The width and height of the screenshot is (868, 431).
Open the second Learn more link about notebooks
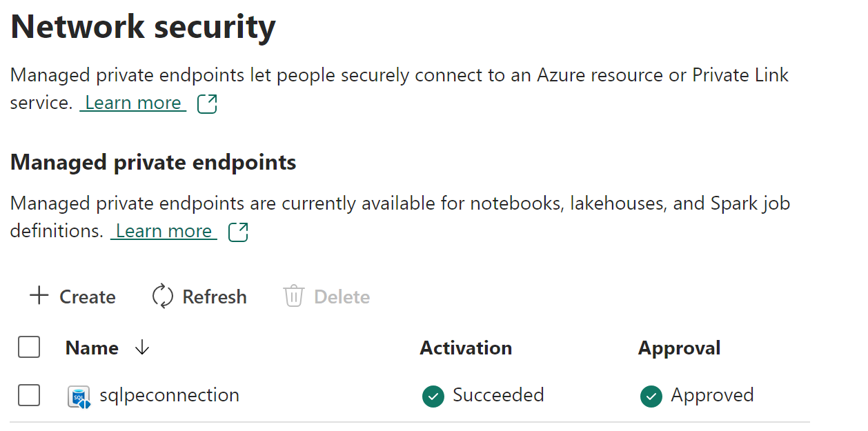click(164, 230)
